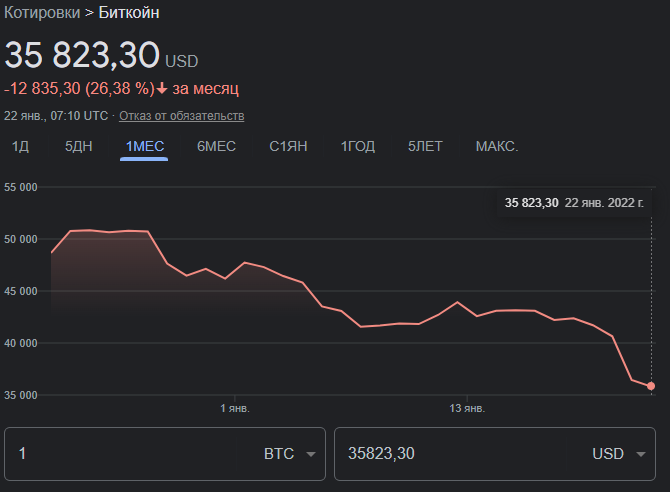The width and height of the screenshot is (670, 492).
Task: Focus the BTC amount input field
Action: pyautogui.click(x=130, y=454)
